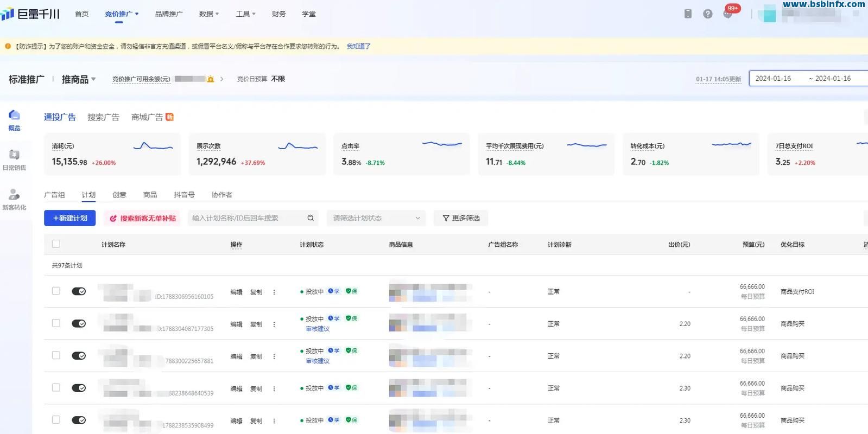The image size is (868, 434).
Task: Toggle the on/off switch for plan 1788304087177305
Action: click(x=79, y=323)
